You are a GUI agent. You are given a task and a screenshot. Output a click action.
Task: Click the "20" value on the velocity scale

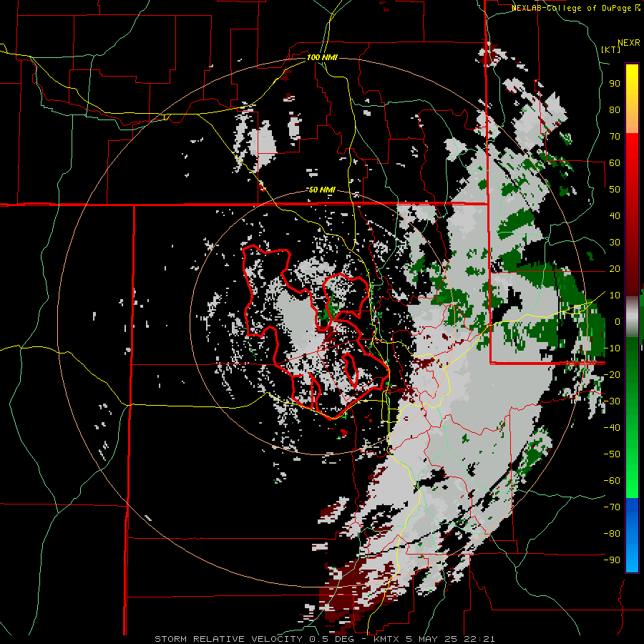pyautogui.click(x=615, y=268)
